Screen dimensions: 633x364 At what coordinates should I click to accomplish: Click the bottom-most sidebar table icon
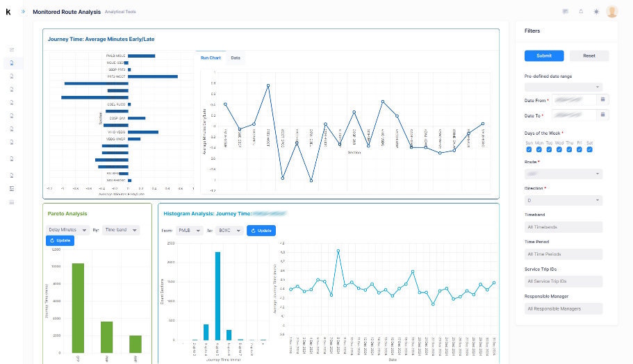pyautogui.click(x=12, y=202)
